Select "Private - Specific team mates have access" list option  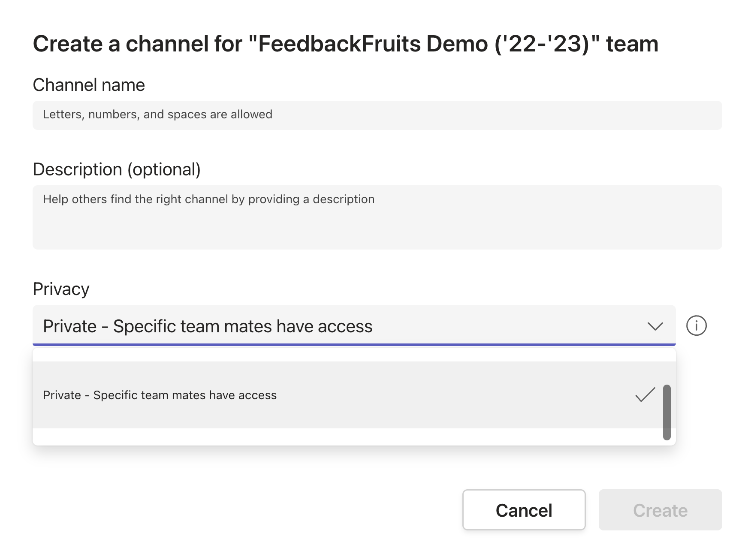[160, 395]
